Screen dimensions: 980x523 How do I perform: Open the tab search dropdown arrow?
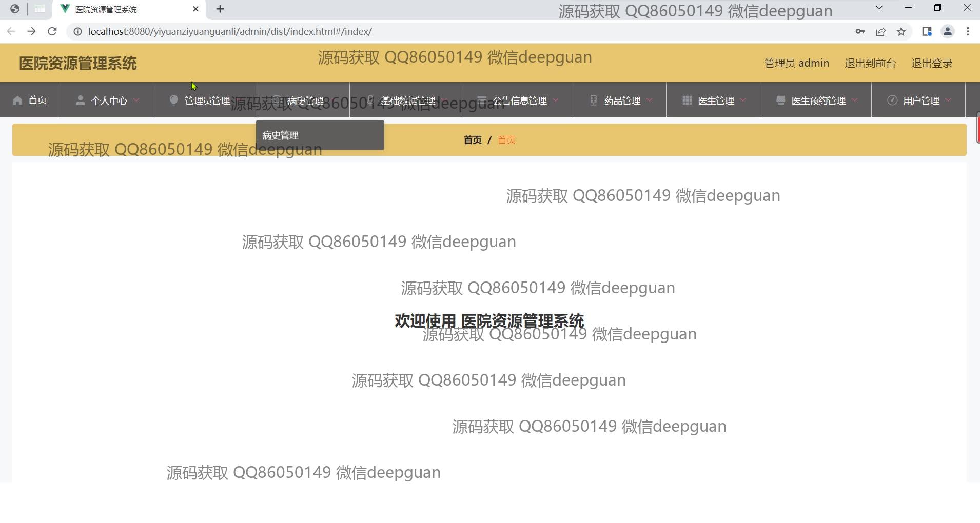pyautogui.click(x=879, y=8)
